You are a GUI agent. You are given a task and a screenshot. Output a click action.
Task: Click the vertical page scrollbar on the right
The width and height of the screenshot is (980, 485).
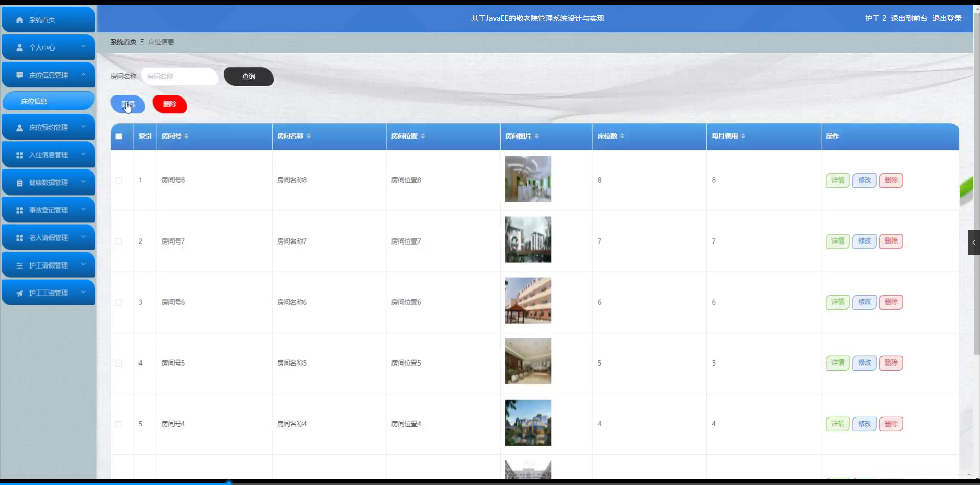[977, 184]
